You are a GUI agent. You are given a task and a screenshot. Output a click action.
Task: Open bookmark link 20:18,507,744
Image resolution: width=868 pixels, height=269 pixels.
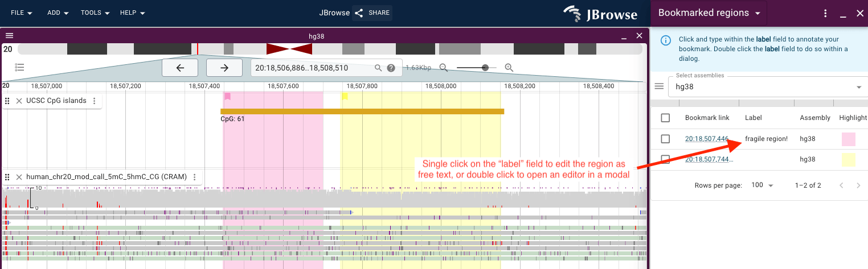point(709,159)
